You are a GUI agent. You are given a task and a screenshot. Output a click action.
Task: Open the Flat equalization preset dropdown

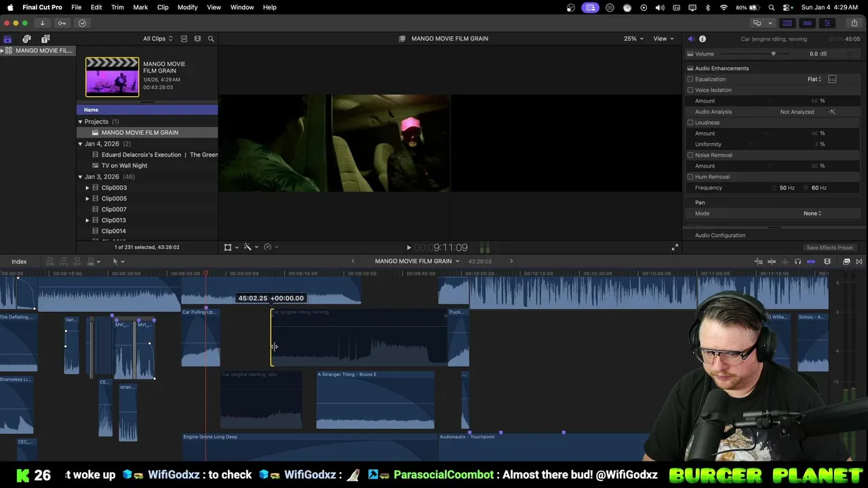coord(814,79)
